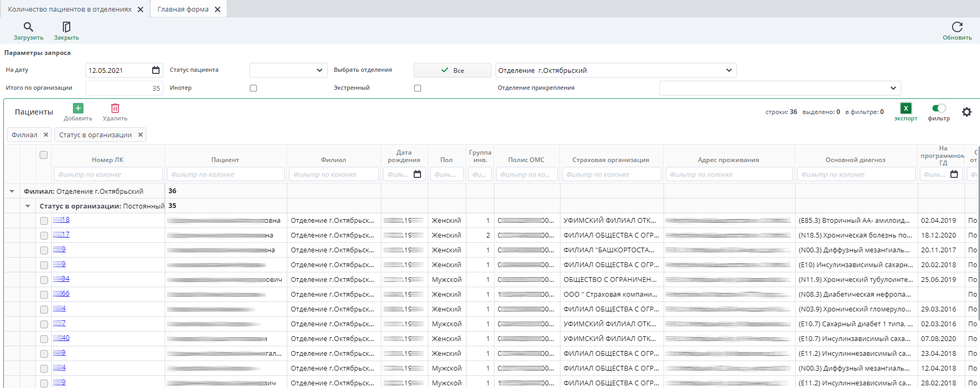Viewport: 980px width, 388px height.
Task: Check row with diagnosis E10 Инсулинзависимый сахарный
Action: (x=44, y=265)
